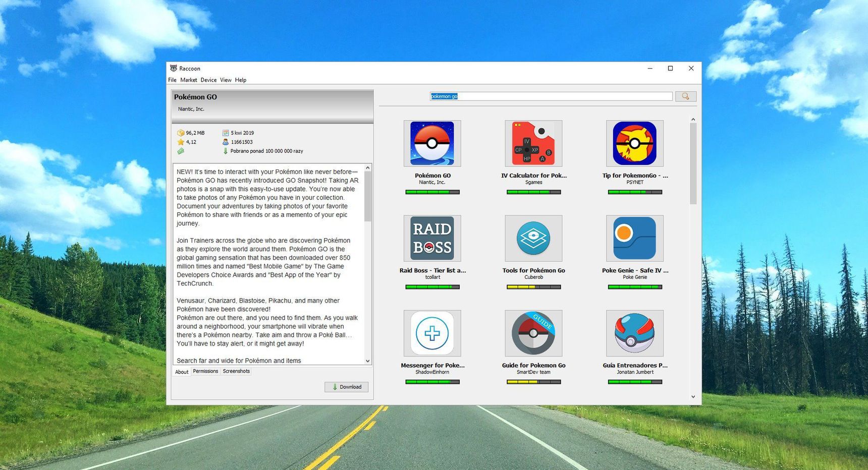Image resolution: width=868 pixels, height=470 pixels.
Task: Click the calendar icon beside 5 kwi 2019
Action: click(226, 133)
